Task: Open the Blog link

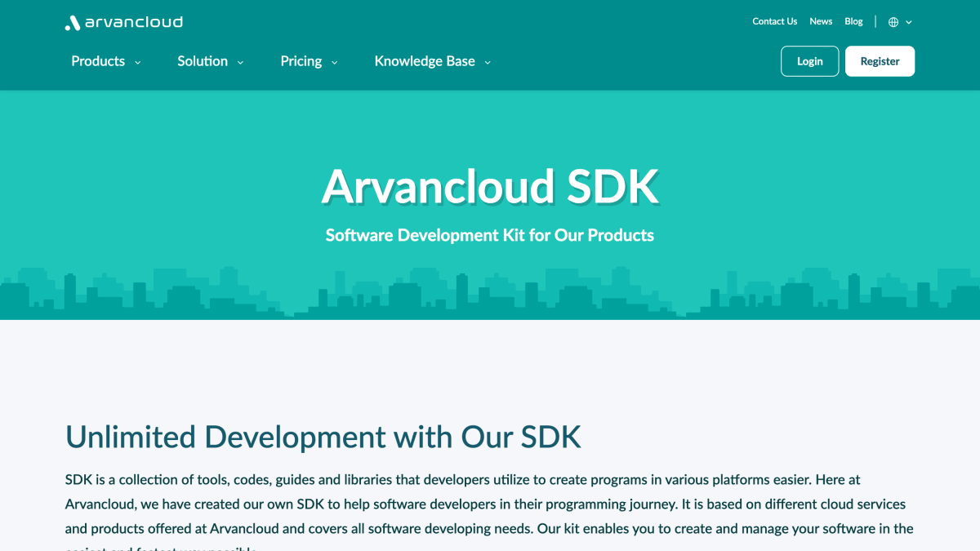Action: pyautogui.click(x=853, y=21)
